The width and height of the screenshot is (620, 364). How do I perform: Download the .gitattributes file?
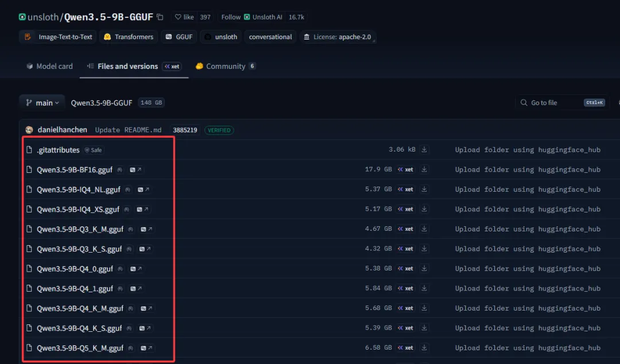coord(424,149)
